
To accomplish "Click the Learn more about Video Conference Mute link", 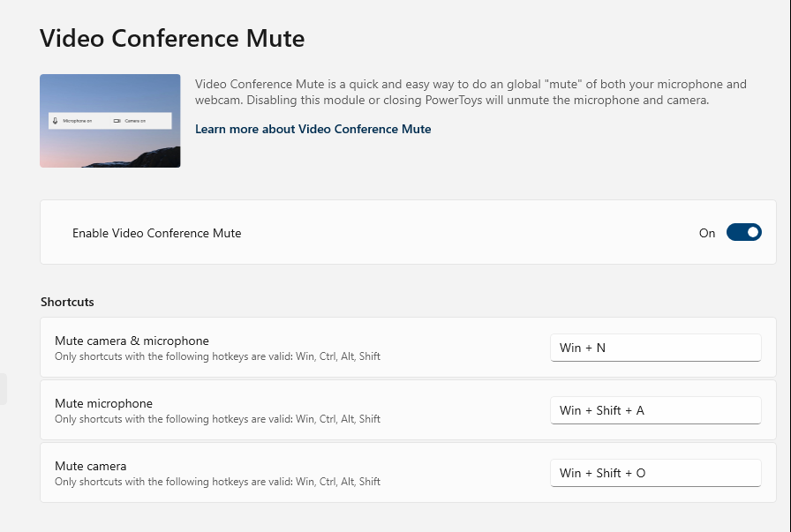I will tap(313, 129).
